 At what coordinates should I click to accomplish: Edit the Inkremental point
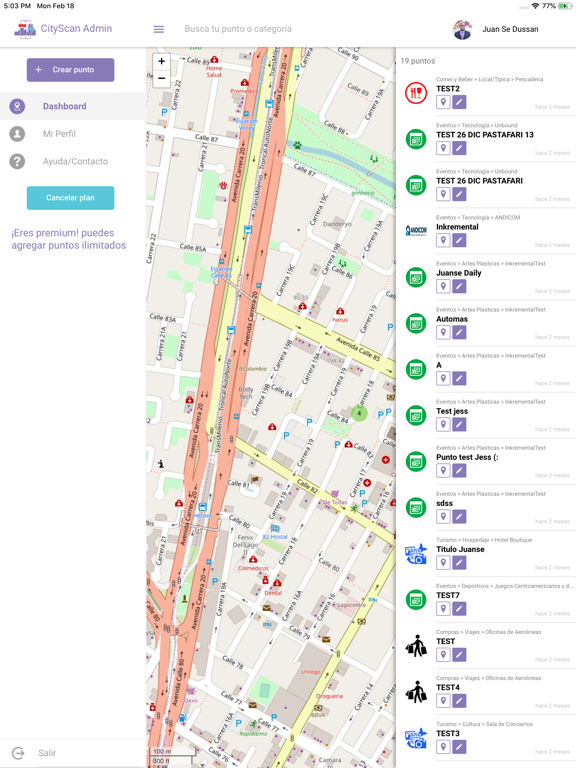(x=459, y=240)
